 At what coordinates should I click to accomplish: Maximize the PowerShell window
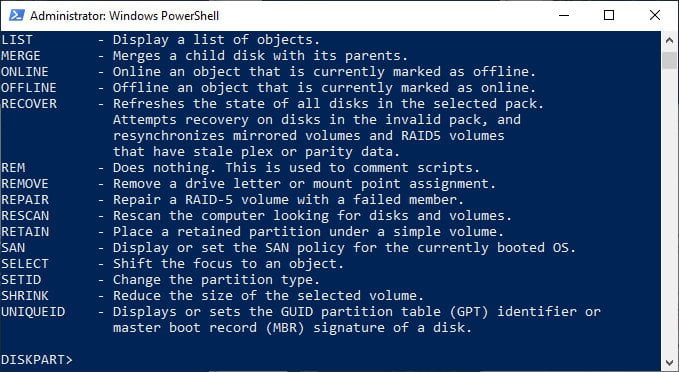[608, 16]
